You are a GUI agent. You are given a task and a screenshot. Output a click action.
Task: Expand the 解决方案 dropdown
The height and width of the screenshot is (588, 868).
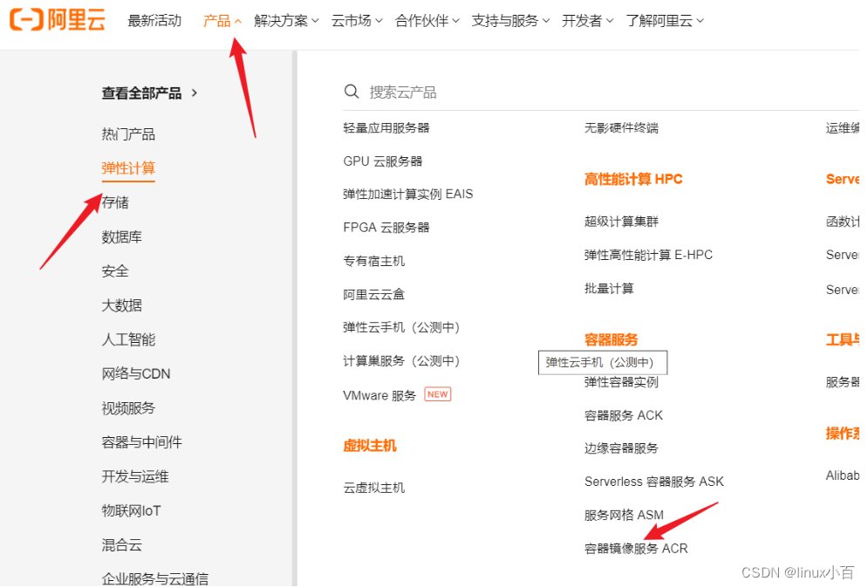pos(286,20)
